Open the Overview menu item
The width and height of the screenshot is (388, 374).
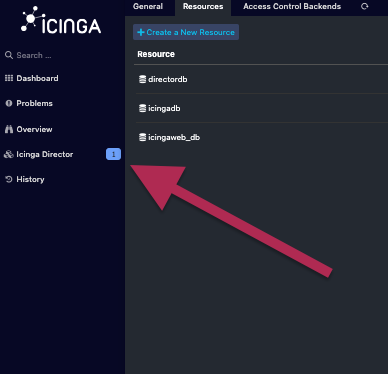click(x=34, y=129)
